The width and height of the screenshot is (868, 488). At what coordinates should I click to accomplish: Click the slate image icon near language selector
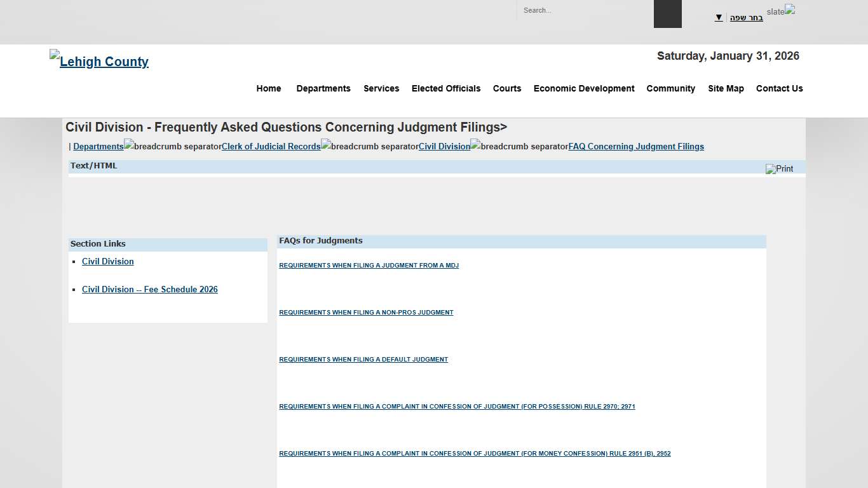(790, 9)
